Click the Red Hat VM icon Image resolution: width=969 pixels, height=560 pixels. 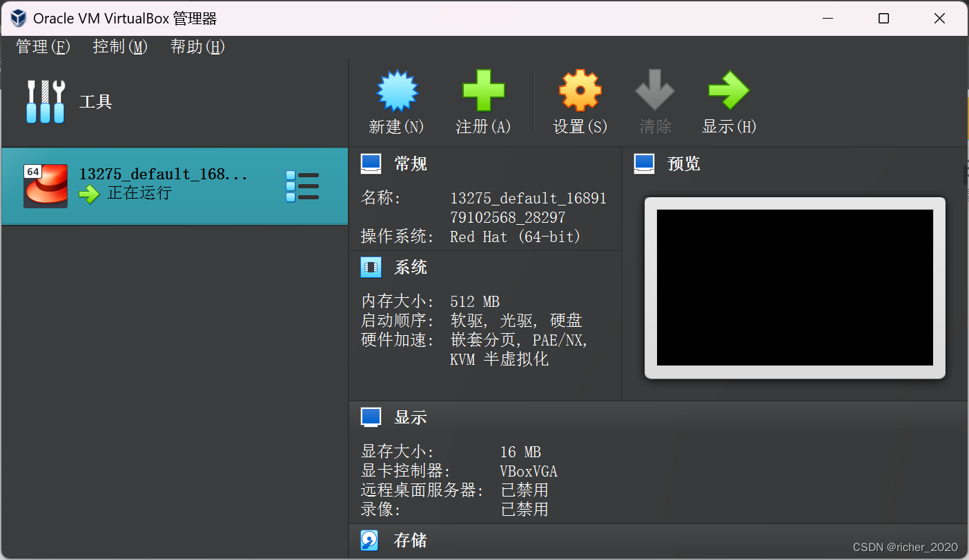(46, 186)
